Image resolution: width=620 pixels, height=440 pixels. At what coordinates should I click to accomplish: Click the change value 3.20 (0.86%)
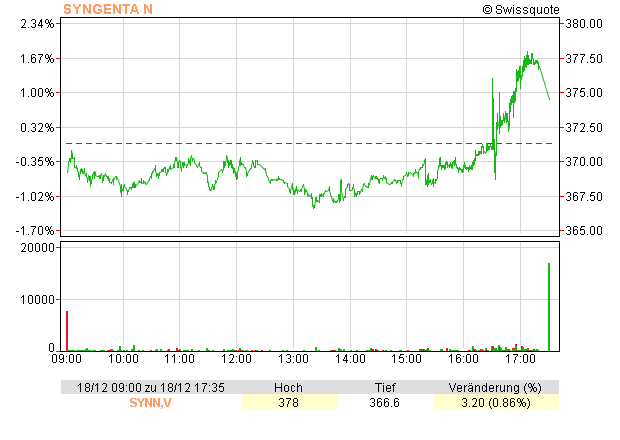tap(495, 403)
